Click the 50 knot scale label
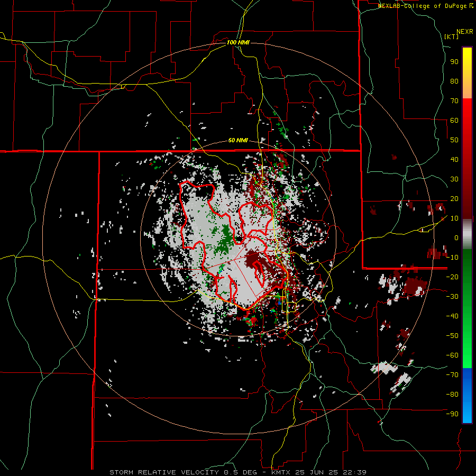This screenshot has height=476, width=476. 454,140
